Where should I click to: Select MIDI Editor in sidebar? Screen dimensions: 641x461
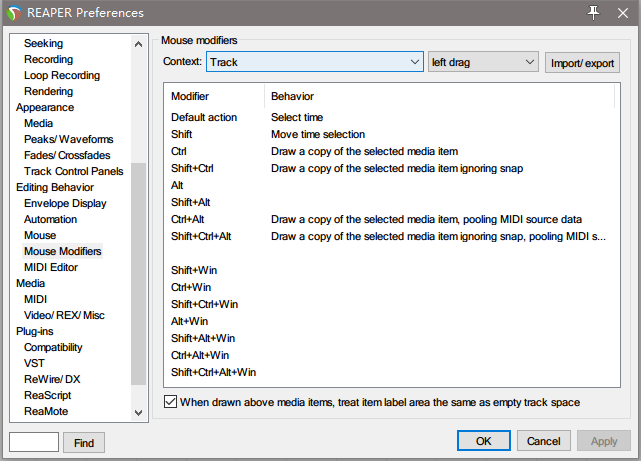(51, 267)
